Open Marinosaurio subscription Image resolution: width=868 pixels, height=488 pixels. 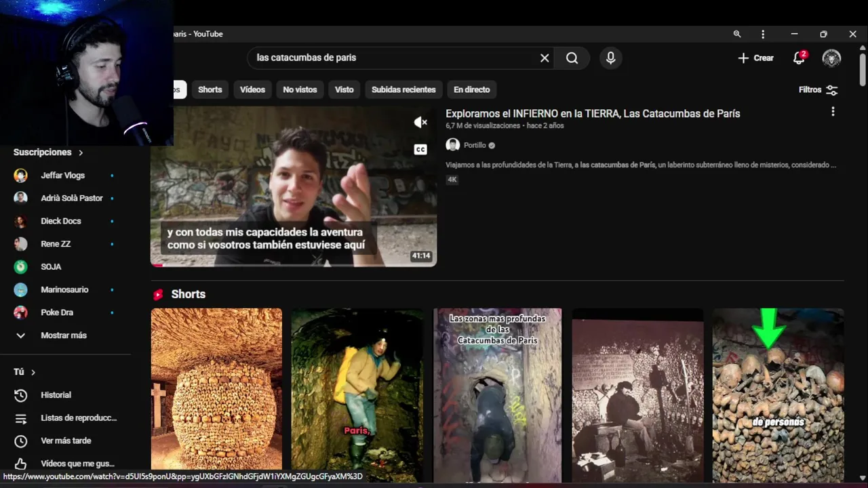pyautogui.click(x=64, y=289)
